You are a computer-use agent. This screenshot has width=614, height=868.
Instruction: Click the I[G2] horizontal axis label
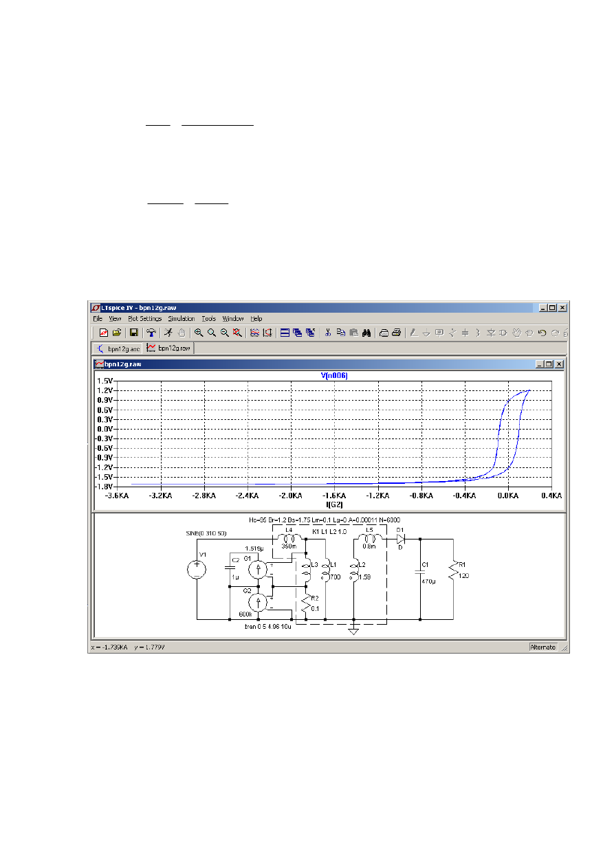(334, 504)
